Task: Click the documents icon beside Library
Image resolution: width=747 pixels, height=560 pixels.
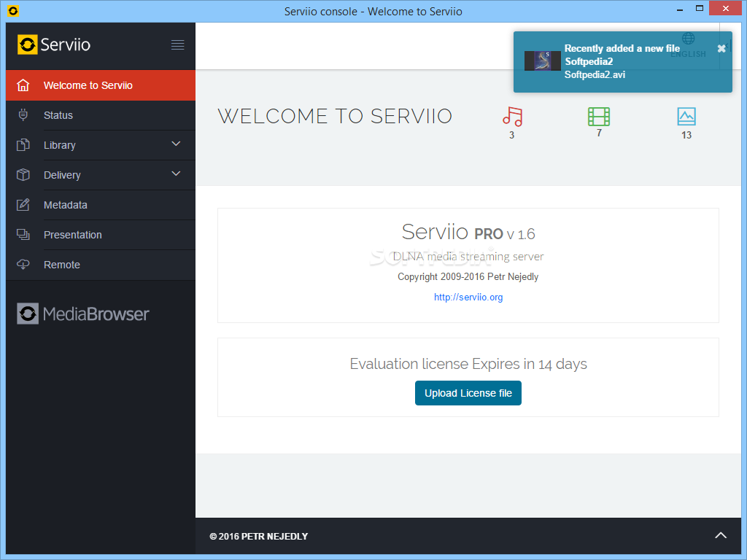Action: 23,145
